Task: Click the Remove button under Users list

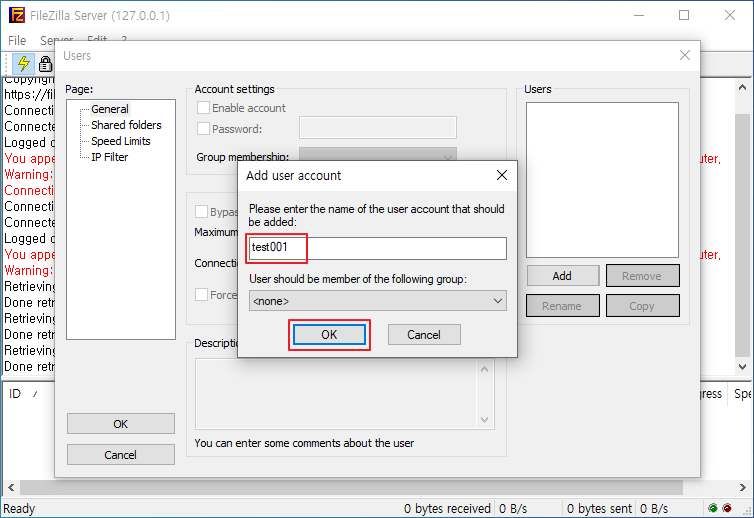Action: (642, 276)
